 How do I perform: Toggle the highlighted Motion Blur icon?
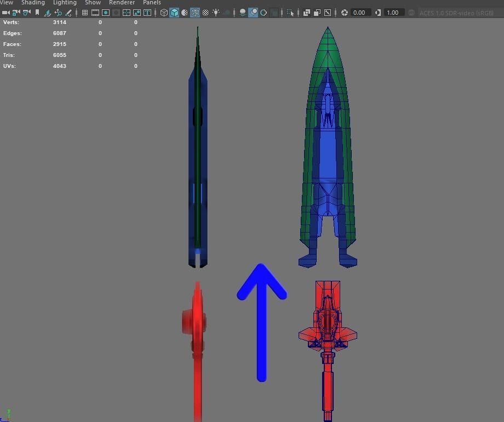click(x=253, y=13)
